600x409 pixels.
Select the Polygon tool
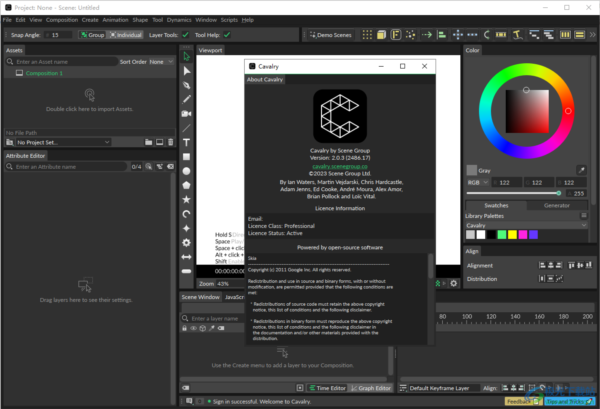tap(186, 185)
